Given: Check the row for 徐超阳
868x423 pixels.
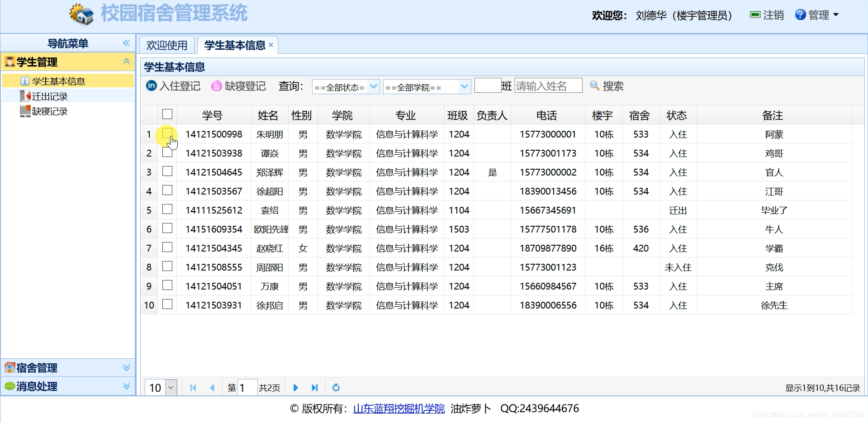Looking at the screenshot, I should pos(167,190).
